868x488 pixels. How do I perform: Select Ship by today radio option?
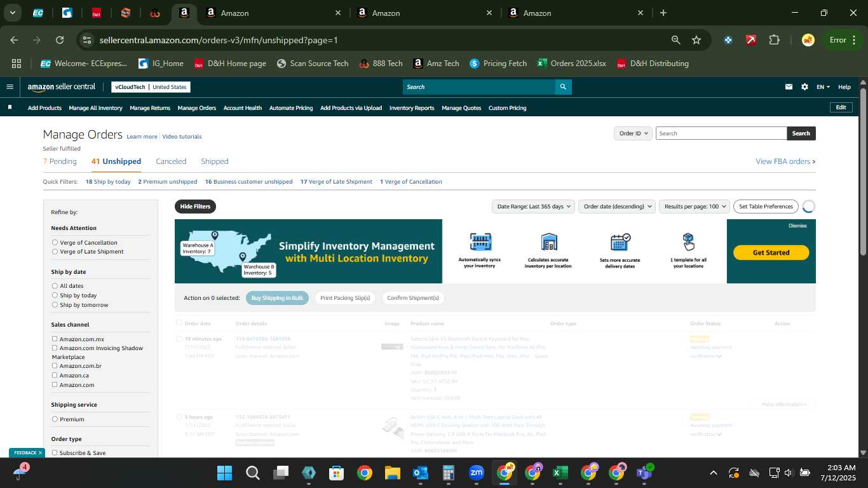click(55, 295)
